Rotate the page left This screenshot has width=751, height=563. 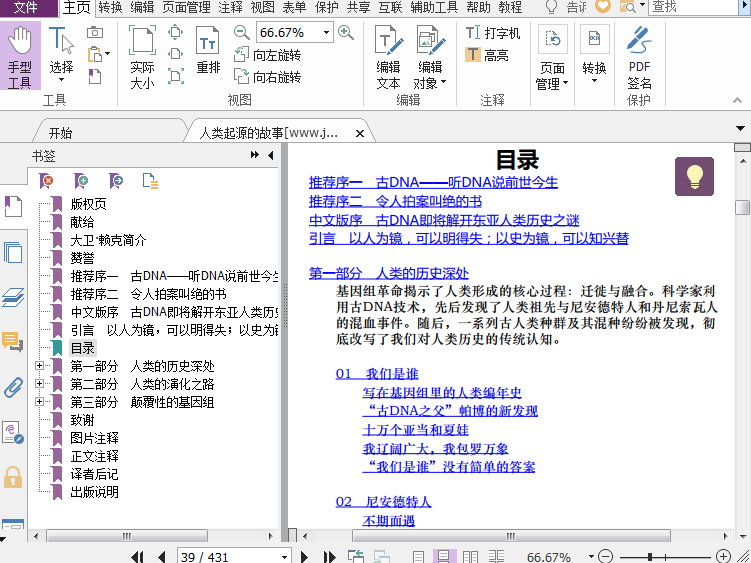click(x=267, y=55)
